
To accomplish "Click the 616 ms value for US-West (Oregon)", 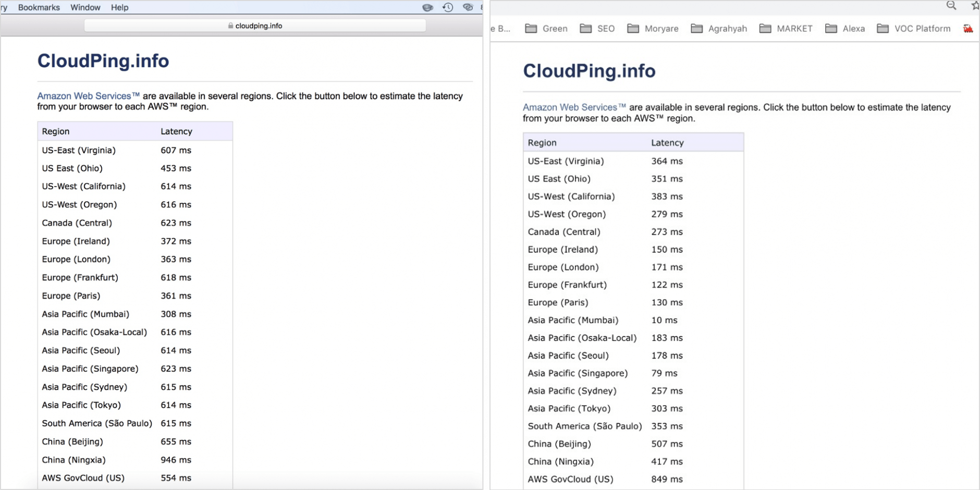I will 176,205.
